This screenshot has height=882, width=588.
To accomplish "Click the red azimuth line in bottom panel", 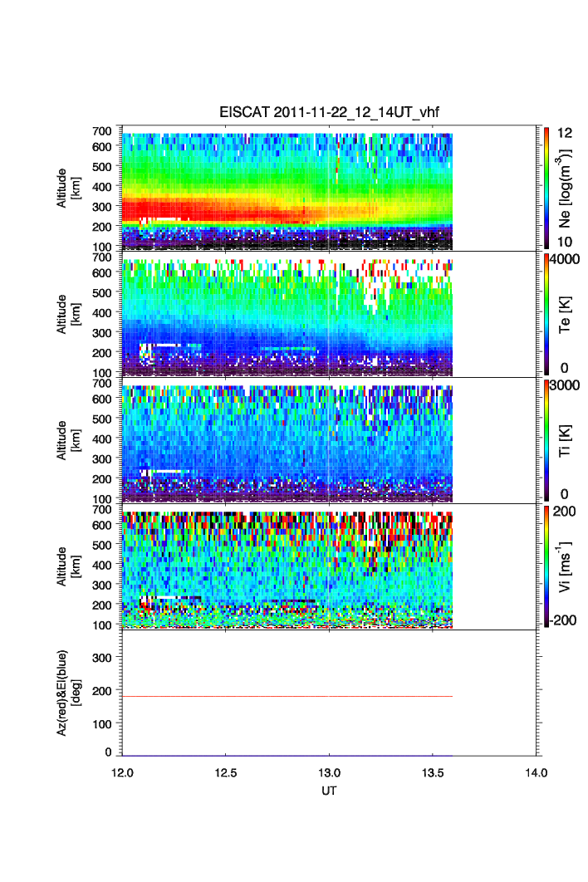I will (287, 696).
